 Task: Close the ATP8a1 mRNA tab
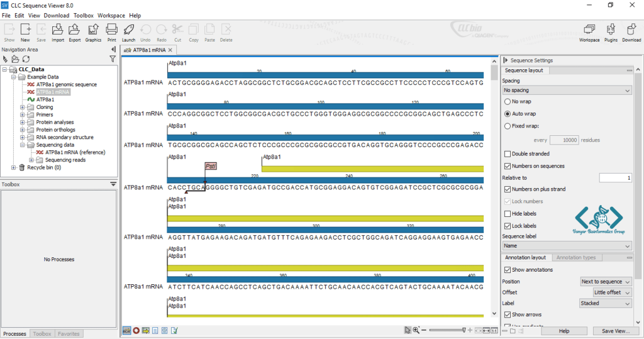pos(170,50)
